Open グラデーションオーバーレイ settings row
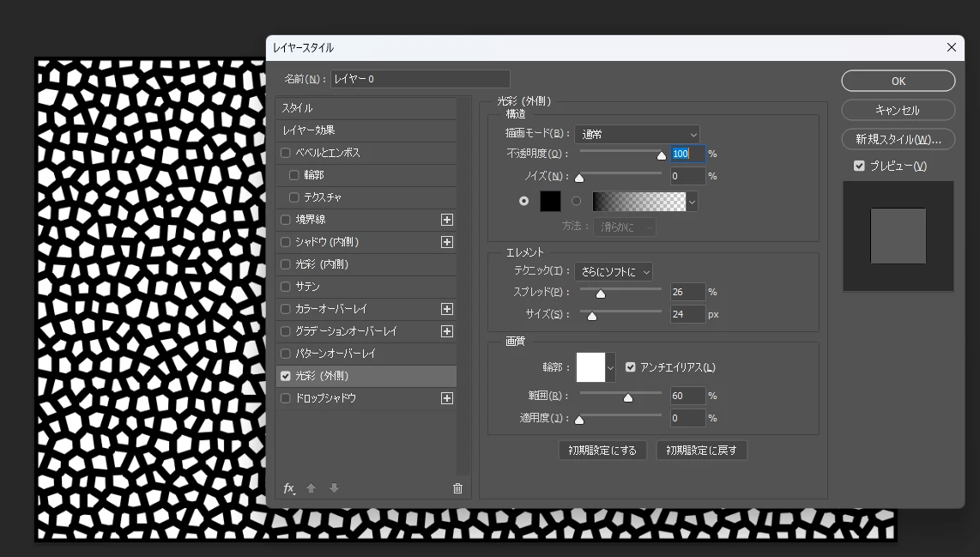 pos(366,331)
